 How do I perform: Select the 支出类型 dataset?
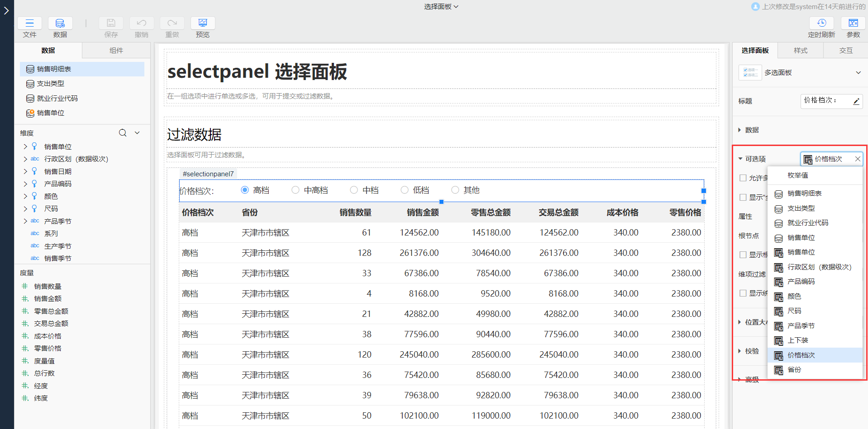click(x=50, y=84)
